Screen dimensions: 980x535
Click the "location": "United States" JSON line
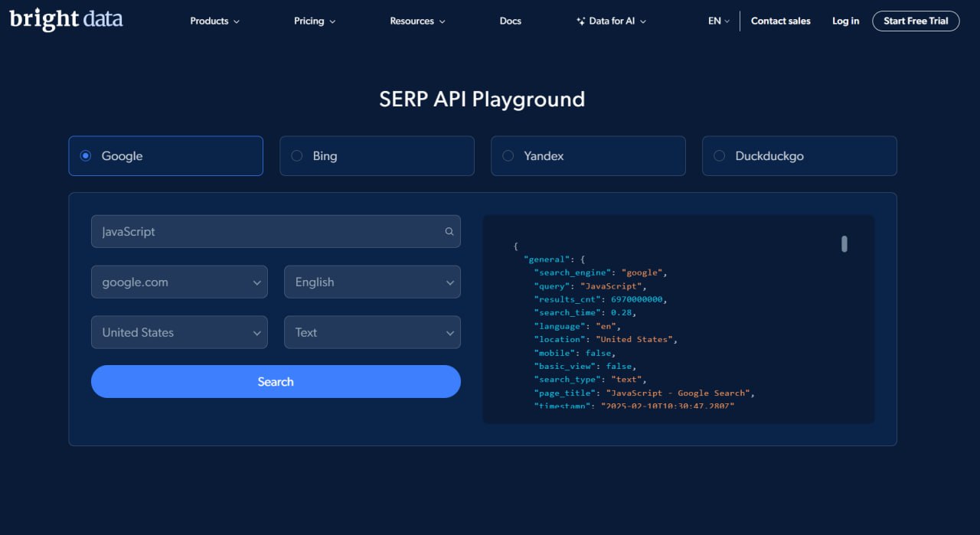(x=606, y=339)
